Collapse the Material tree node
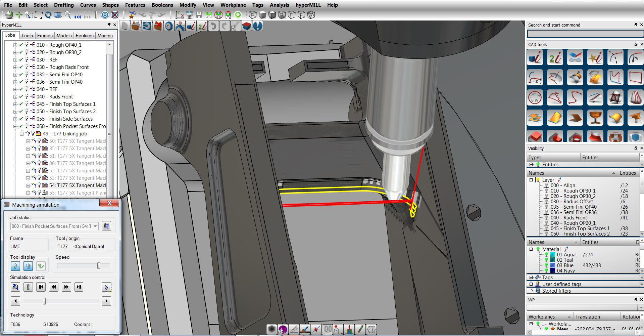644x336 pixels. pos(531,249)
